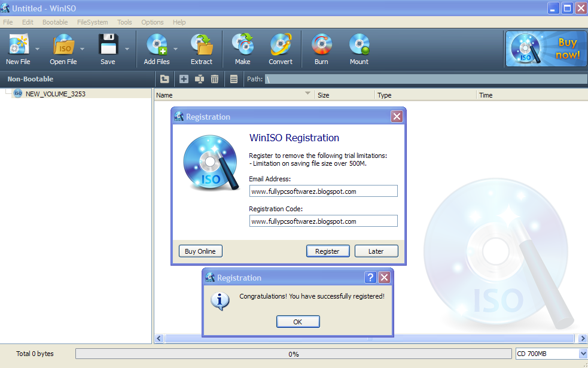Click the Add Files toolbar icon
The width and height of the screenshot is (588, 368).
pyautogui.click(x=157, y=44)
